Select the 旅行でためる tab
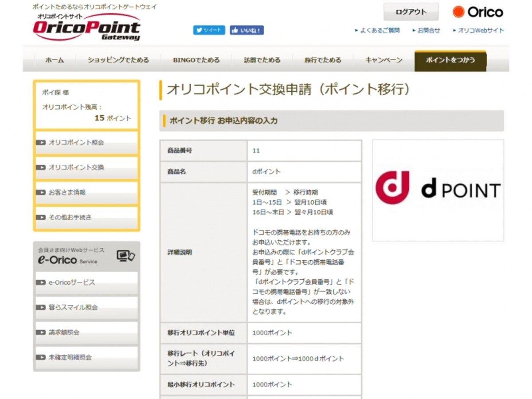Image resolution: width=532 pixels, height=399 pixels. (323, 60)
